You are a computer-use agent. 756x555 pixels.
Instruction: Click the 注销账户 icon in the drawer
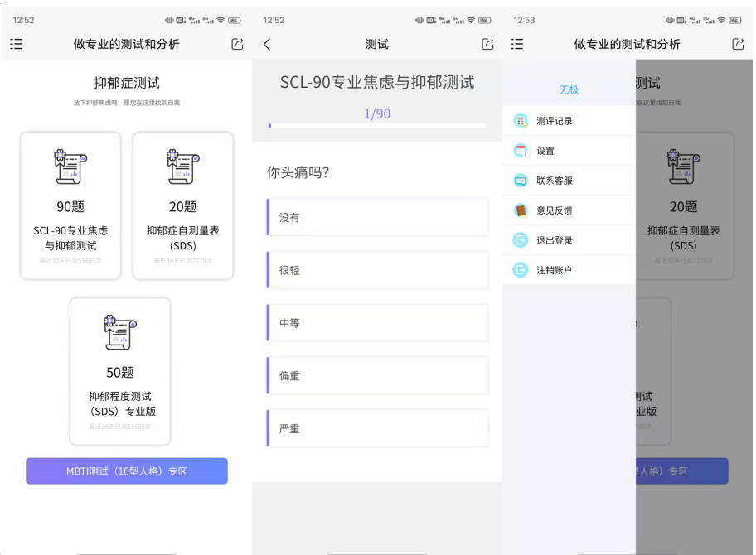coord(521,270)
